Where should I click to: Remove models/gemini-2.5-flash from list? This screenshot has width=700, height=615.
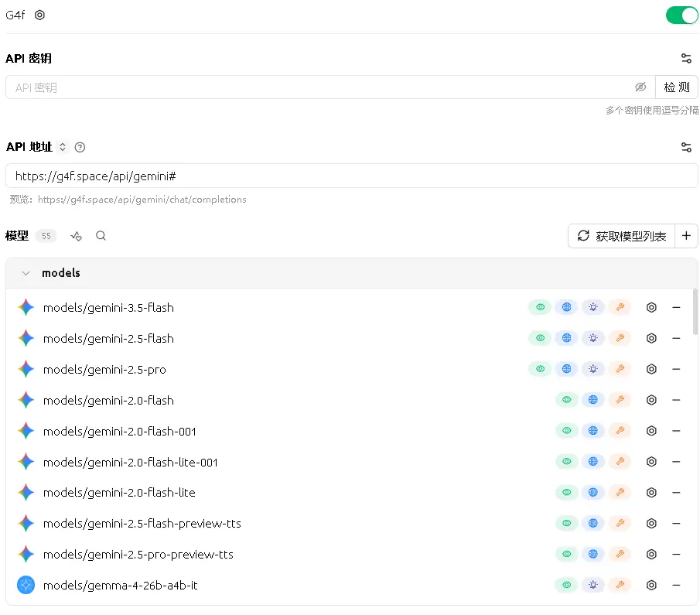(676, 338)
